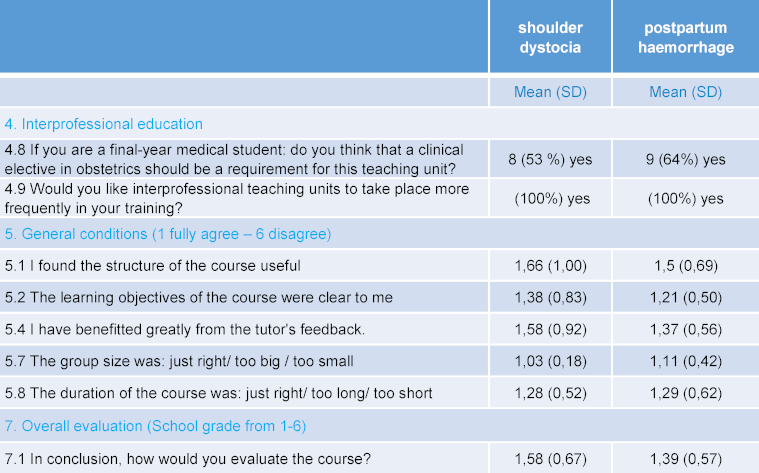Click the "4. Interprofessional education" section heading
This screenshot has width=759, height=473.
104,124
